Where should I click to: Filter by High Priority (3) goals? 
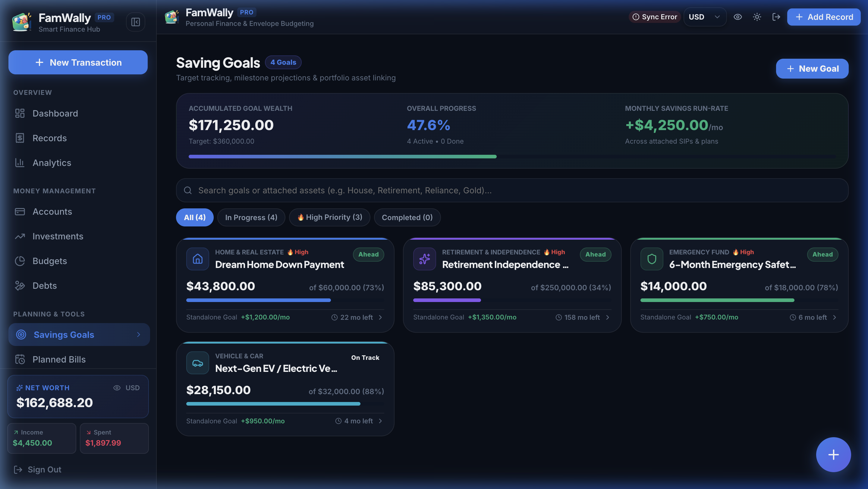[329, 217]
